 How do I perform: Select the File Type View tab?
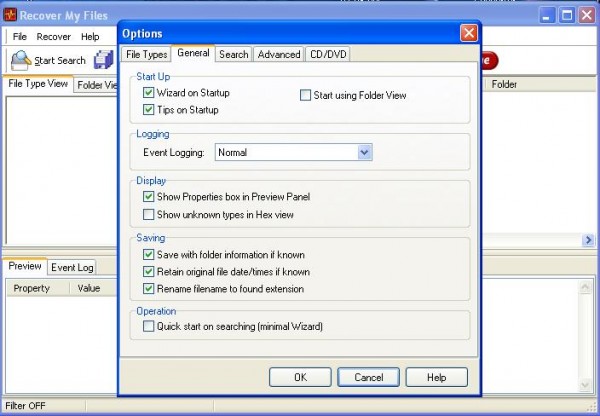click(38, 84)
